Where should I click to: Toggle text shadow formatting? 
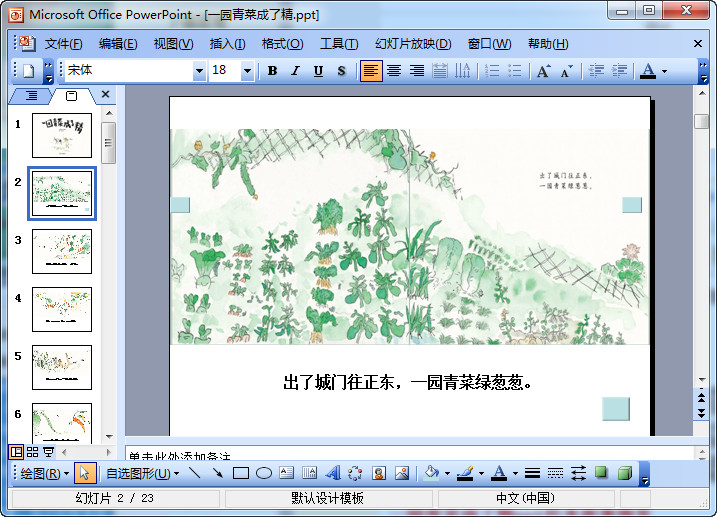point(342,71)
